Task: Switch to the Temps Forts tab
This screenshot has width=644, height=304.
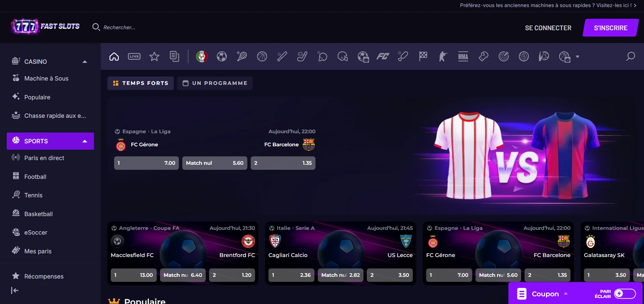Action: coord(141,83)
